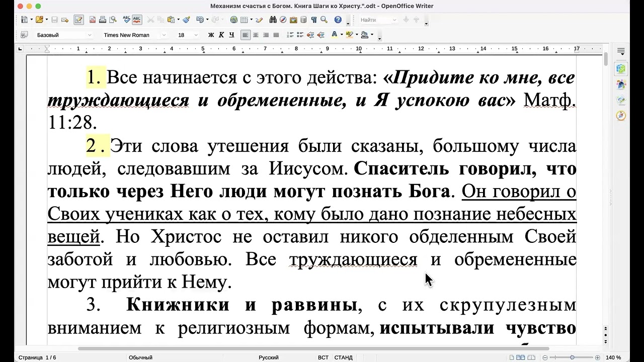
Task: Expand the Найти search history dropdown
Action: pyautogui.click(x=394, y=20)
